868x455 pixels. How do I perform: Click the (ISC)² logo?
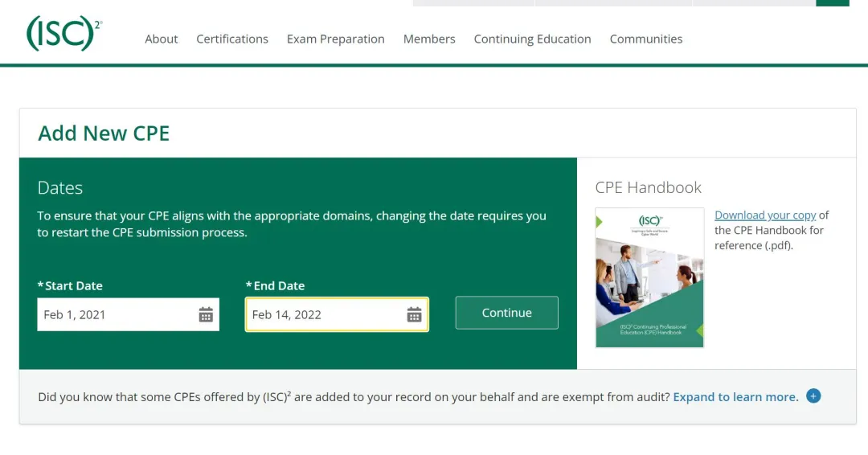pyautogui.click(x=64, y=33)
